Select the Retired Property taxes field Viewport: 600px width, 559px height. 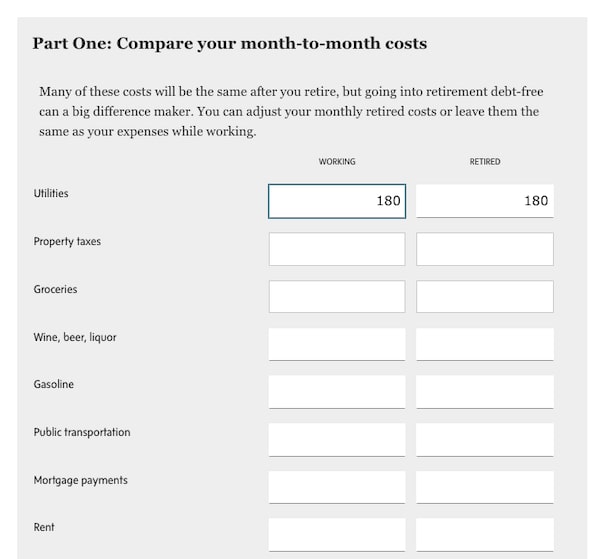[x=484, y=249]
